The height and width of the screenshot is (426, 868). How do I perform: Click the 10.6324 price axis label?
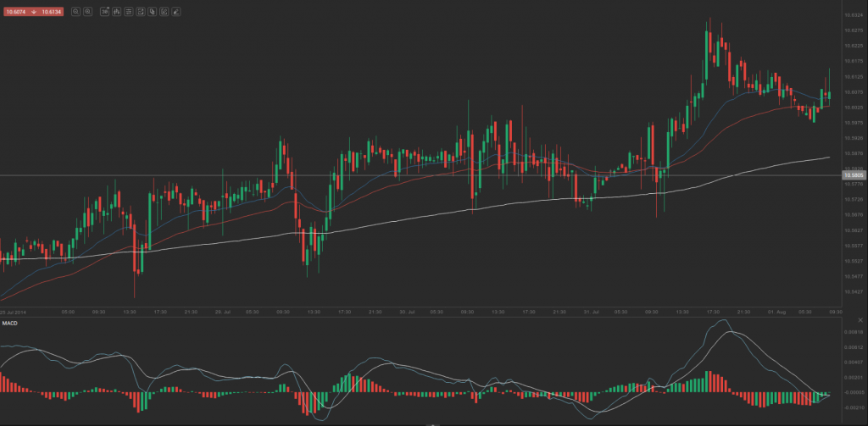pos(852,14)
